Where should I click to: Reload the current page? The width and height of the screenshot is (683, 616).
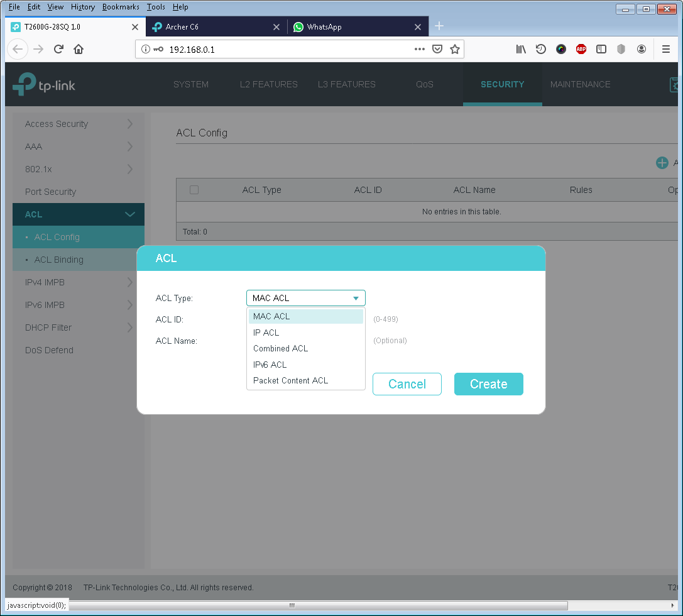tap(58, 49)
